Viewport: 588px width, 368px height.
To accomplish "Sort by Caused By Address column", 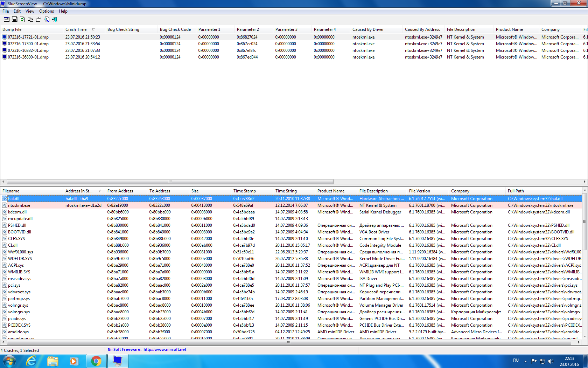I will pos(423,29).
